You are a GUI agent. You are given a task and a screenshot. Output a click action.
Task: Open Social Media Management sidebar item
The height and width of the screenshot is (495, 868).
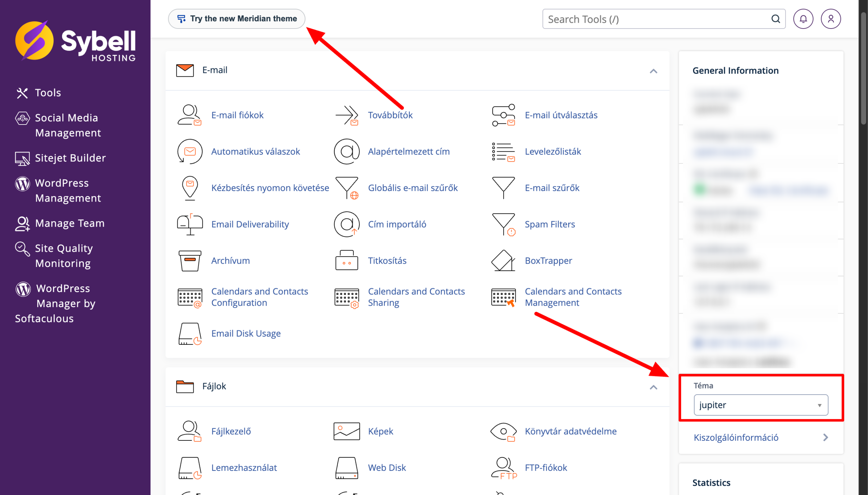click(58, 125)
